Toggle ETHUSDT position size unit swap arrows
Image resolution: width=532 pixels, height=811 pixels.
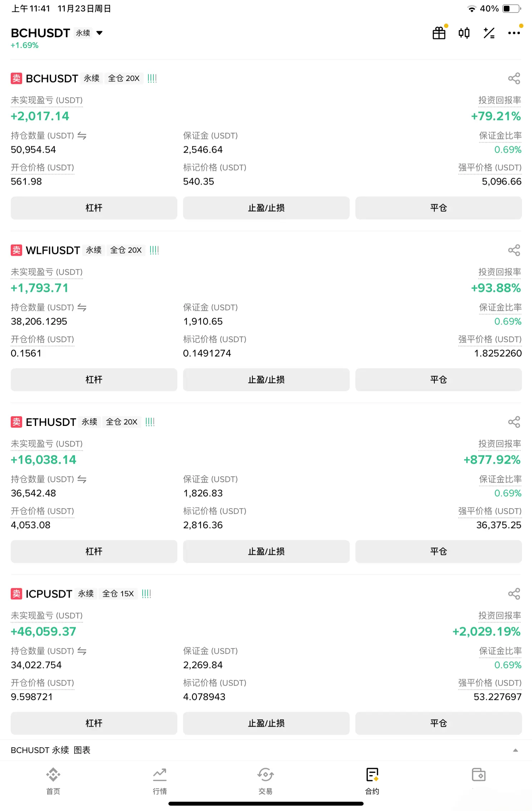point(82,479)
